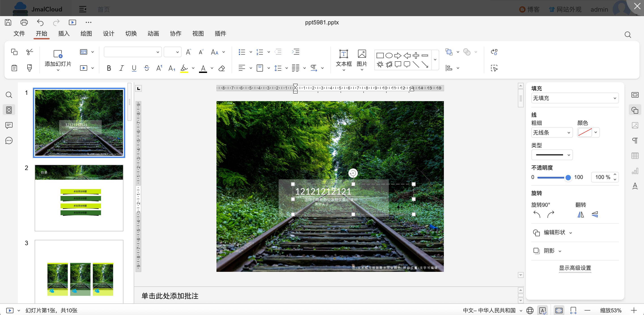Flip the shape horizontally

click(580, 214)
